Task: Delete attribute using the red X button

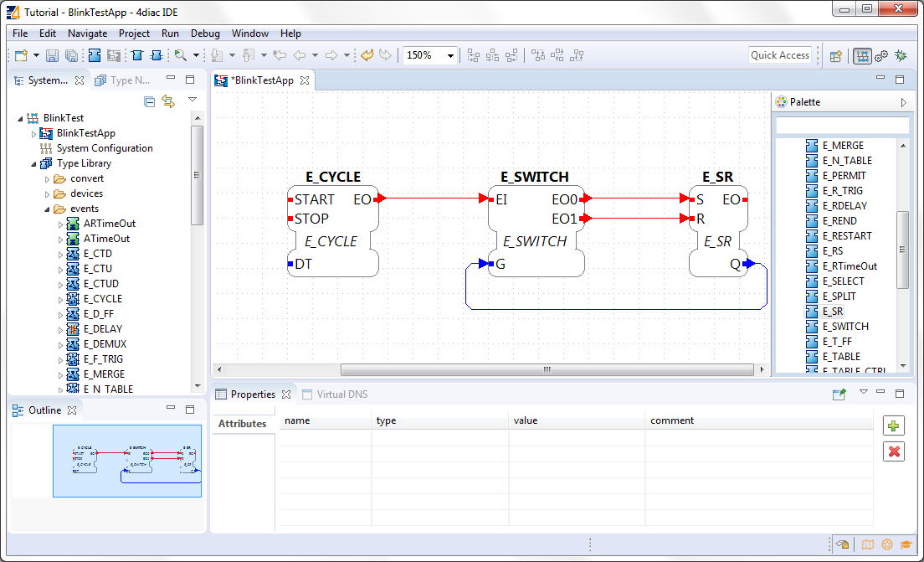Action: point(894,452)
